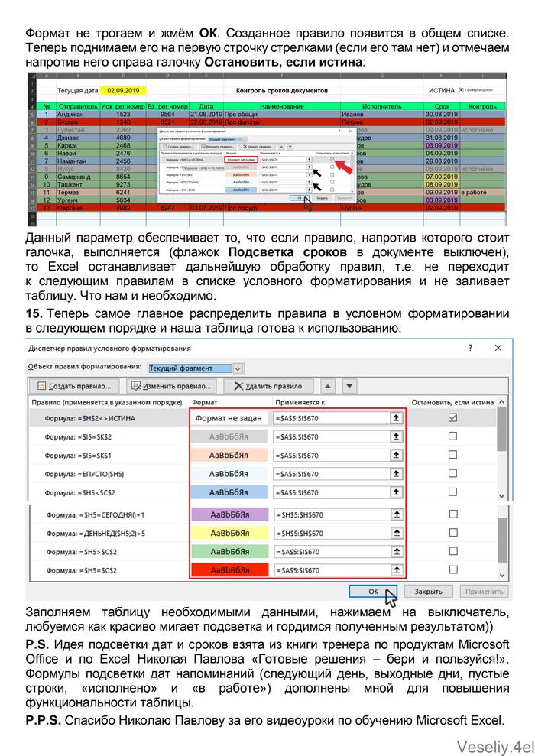The image size is (535, 756).
Task: Click range picker icon for =$H5>$C$2 rule
Action: pos(396,552)
